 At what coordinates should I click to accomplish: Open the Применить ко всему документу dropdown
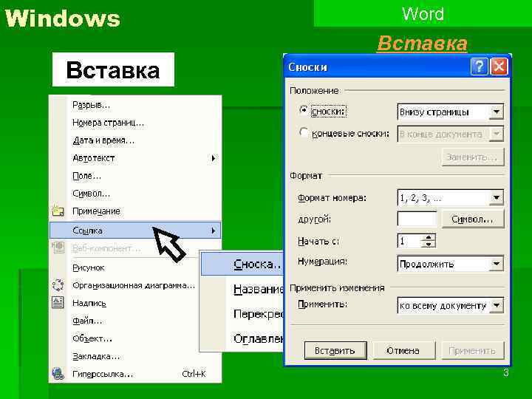point(496,305)
